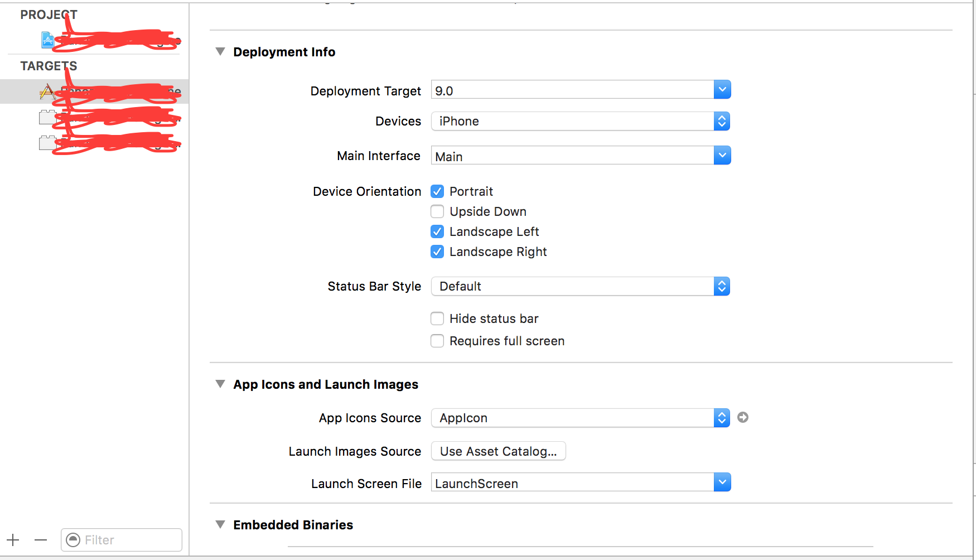Click the plus icon to add target
This screenshot has height=560, width=976.
click(x=13, y=540)
